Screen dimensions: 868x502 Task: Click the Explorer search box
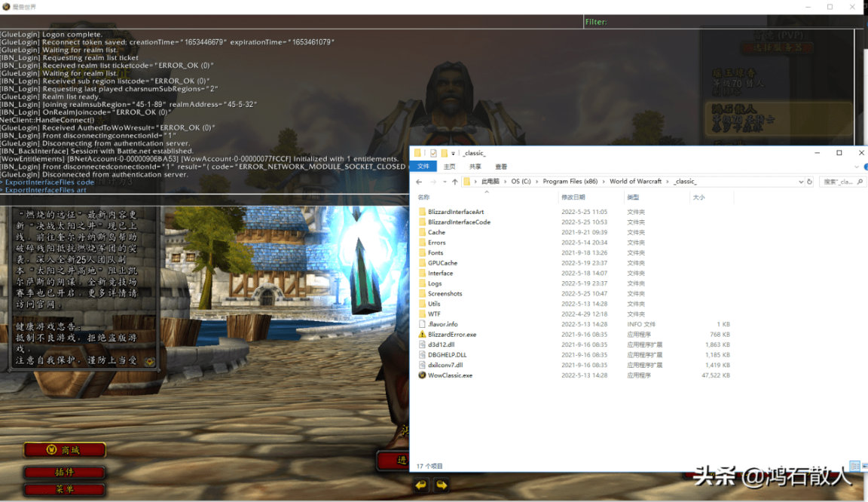pyautogui.click(x=842, y=182)
